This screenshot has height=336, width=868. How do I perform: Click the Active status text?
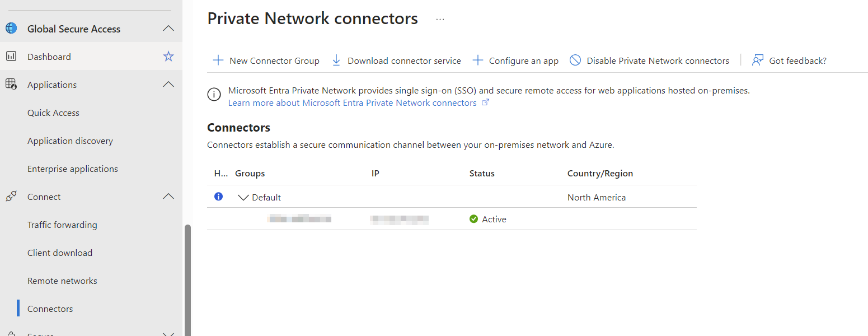pos(494,219)
